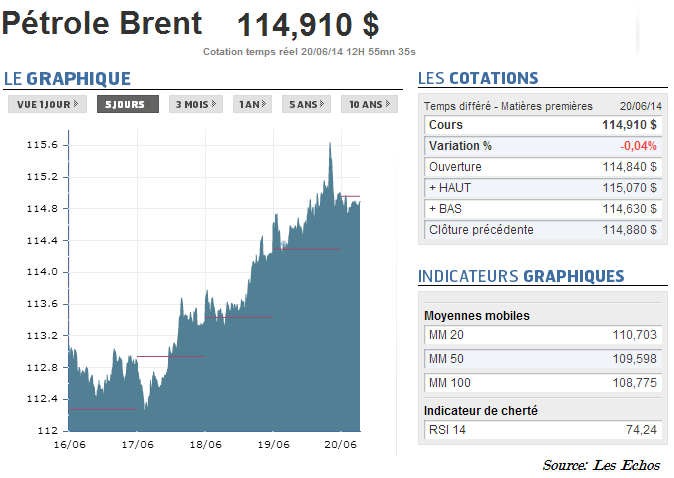Image resolution: width=674 pixels, height=478 pixels.
Task: Click the 113.2 price axis label
Action: pyautogui.click(x=42, y=336)
